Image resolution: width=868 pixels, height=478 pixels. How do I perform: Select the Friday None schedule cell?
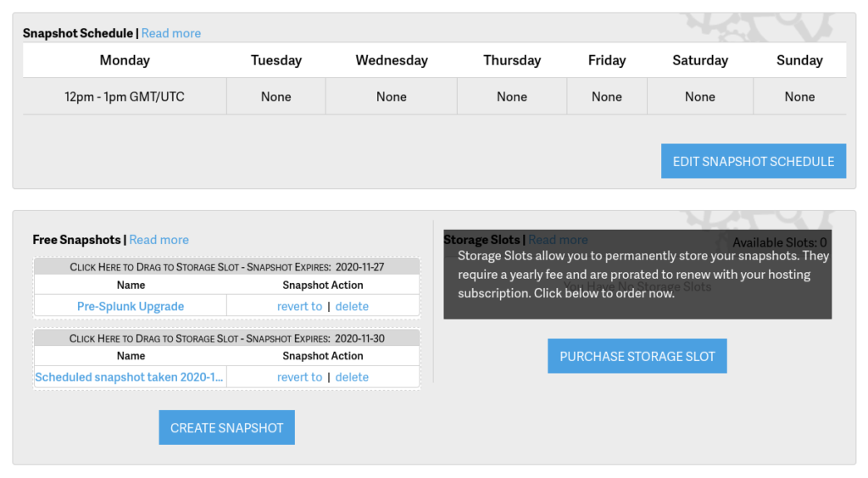pyautogui.click(x=607, y=97)
